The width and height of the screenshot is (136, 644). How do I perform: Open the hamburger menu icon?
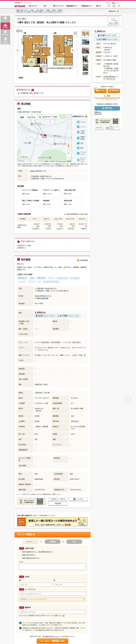119,6
